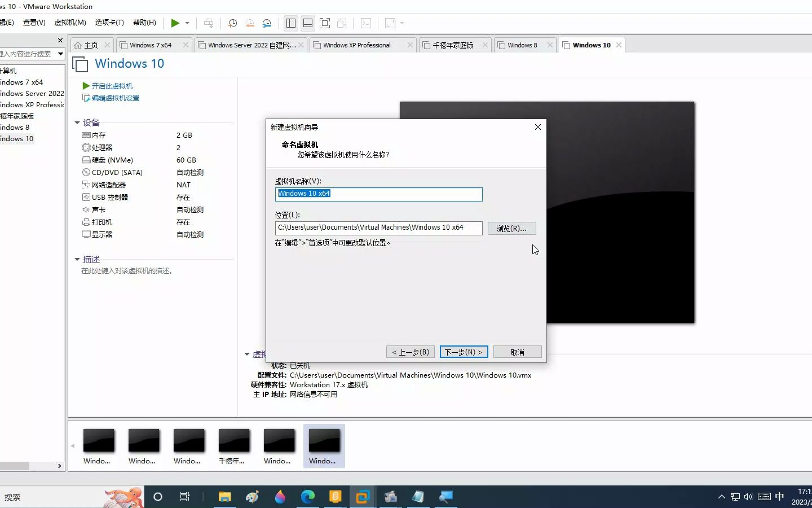Open the power options dropdown arrow
Screen dimensions: 812x508
[x=187, y=23]
